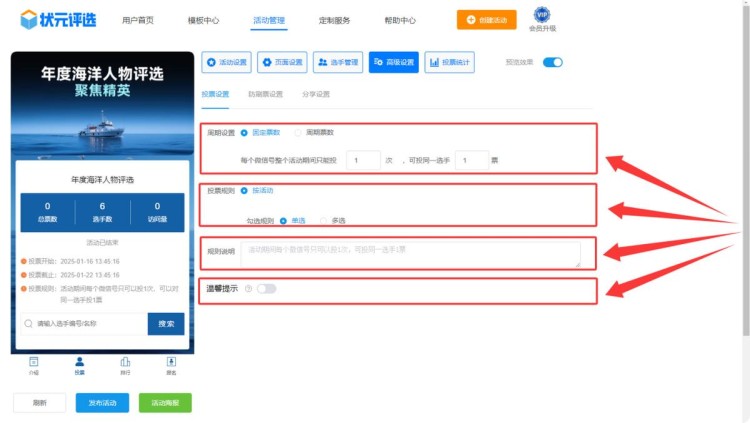Open 投票统计 chart button
Image resolution: width=750 pixels, height=423 pixels.
tap(450, 62)
